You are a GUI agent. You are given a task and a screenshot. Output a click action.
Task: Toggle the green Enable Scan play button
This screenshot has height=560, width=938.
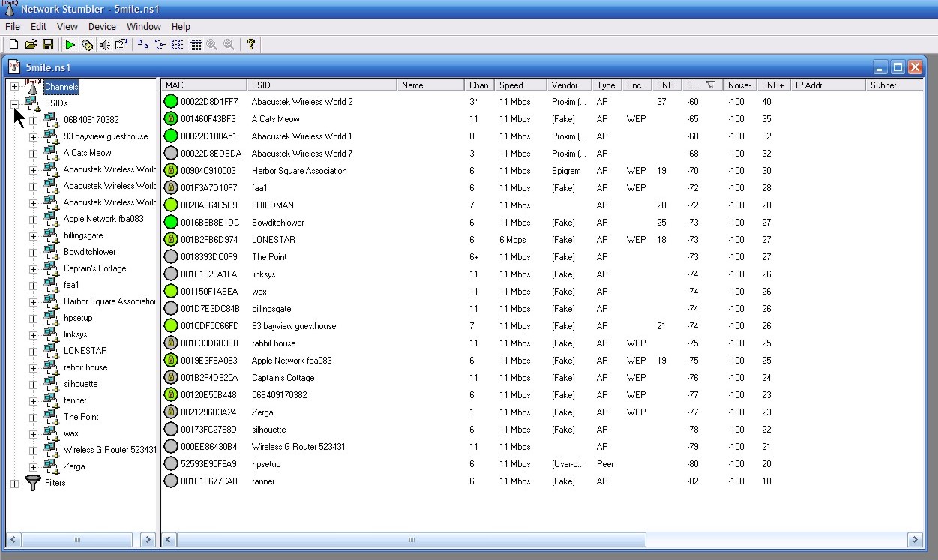coord(70,45)
